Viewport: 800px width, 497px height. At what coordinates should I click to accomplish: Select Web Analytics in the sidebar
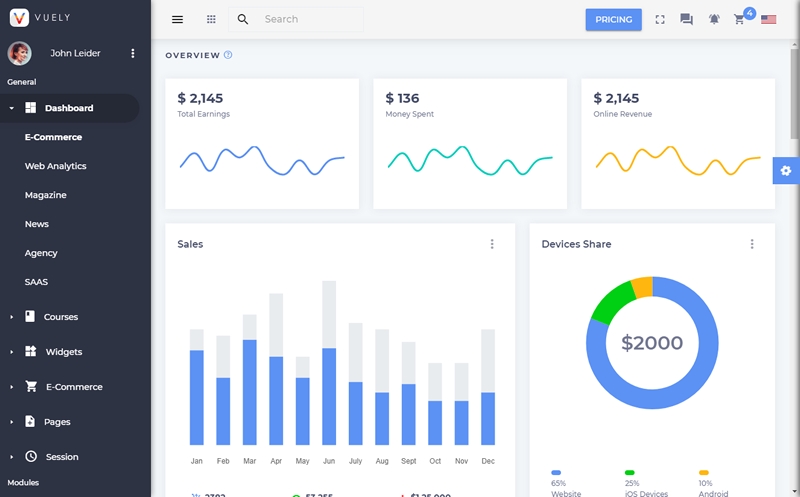point(56,166)
